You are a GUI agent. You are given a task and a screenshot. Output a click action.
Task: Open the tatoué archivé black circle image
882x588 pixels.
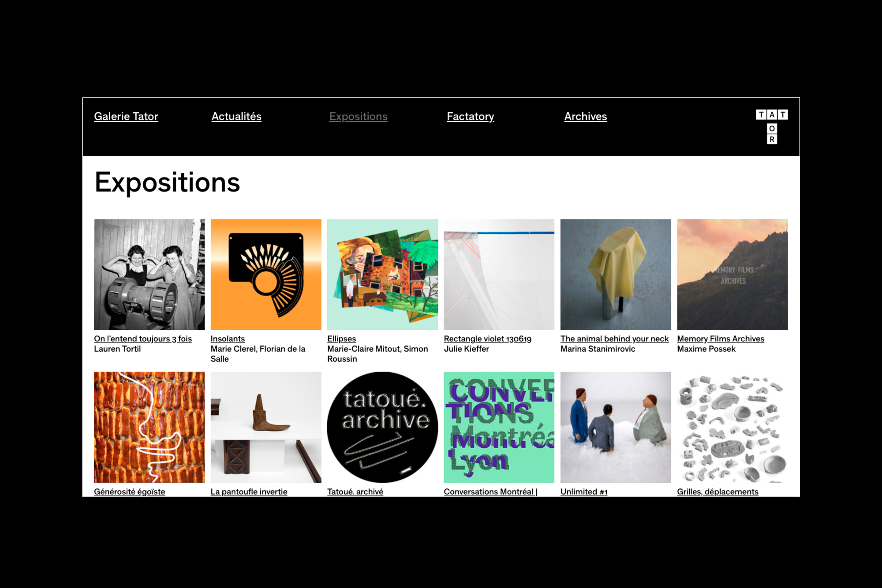pyautogui.click(x=382, y=427)
